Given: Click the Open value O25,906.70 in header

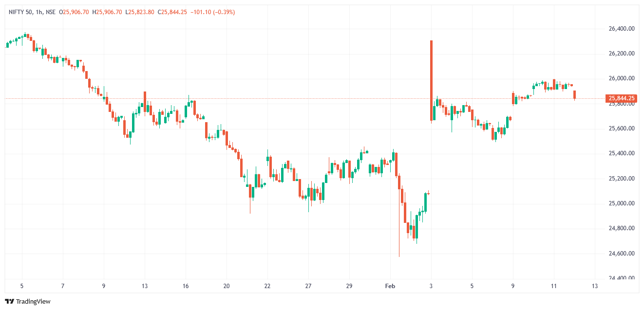Looking at the screenshot, I should point(74,12).
